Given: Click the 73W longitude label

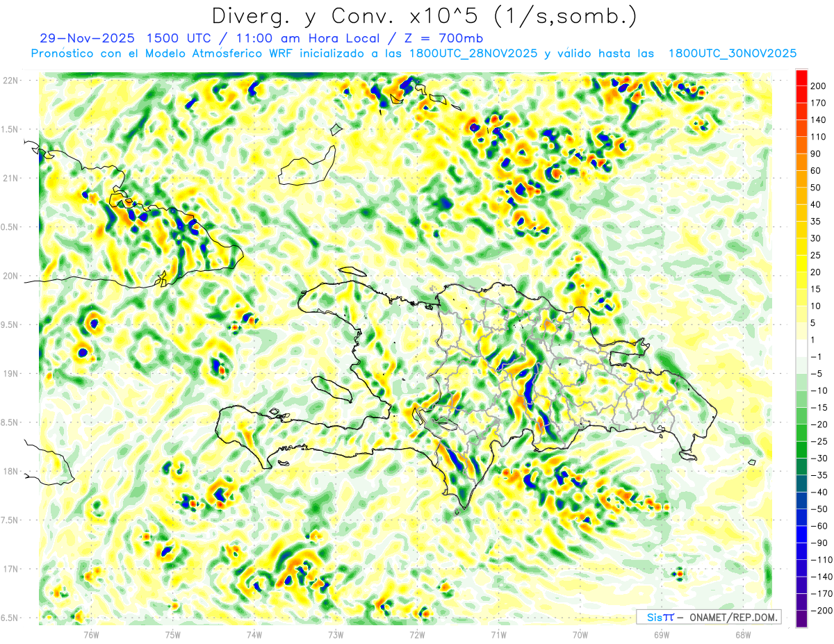Looking at the screenshot, I should pos(336,634).
